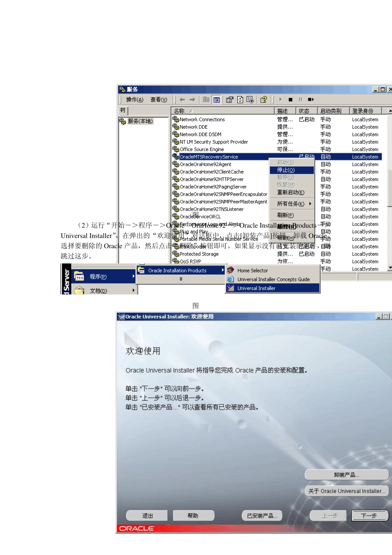Click the Stop Service square icon

coord(290,100)
